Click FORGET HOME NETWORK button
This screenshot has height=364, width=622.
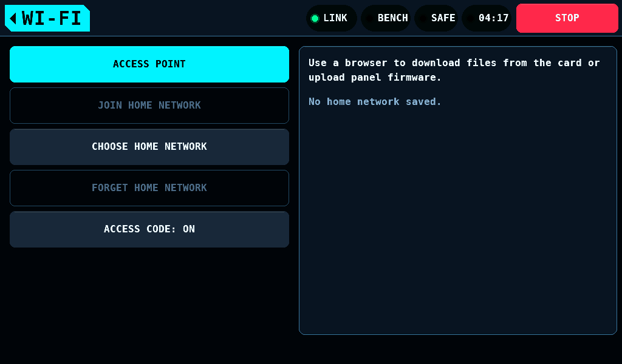tap(149, 187)
